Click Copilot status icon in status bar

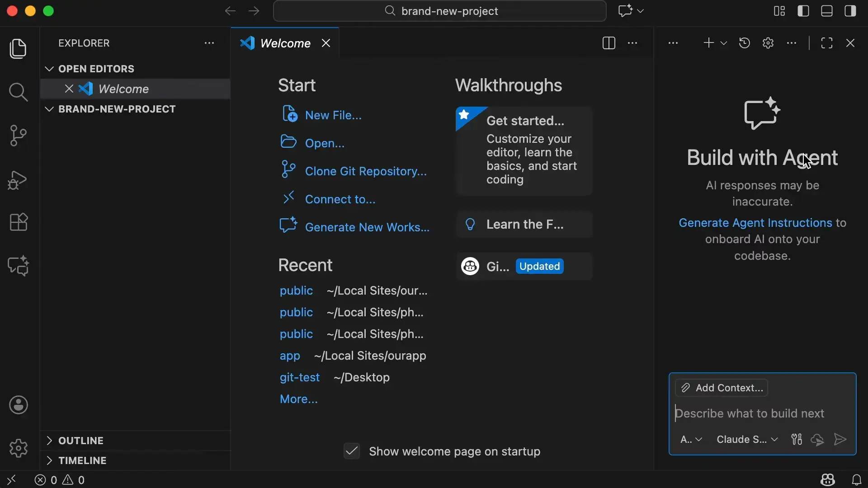click(x=828, y=480)
